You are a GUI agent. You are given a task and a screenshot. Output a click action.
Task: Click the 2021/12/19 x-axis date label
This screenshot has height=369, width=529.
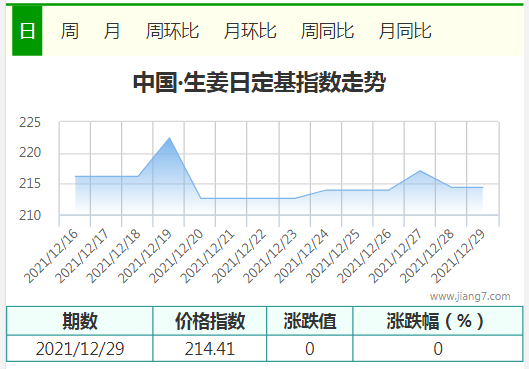[x=145, y=256]
